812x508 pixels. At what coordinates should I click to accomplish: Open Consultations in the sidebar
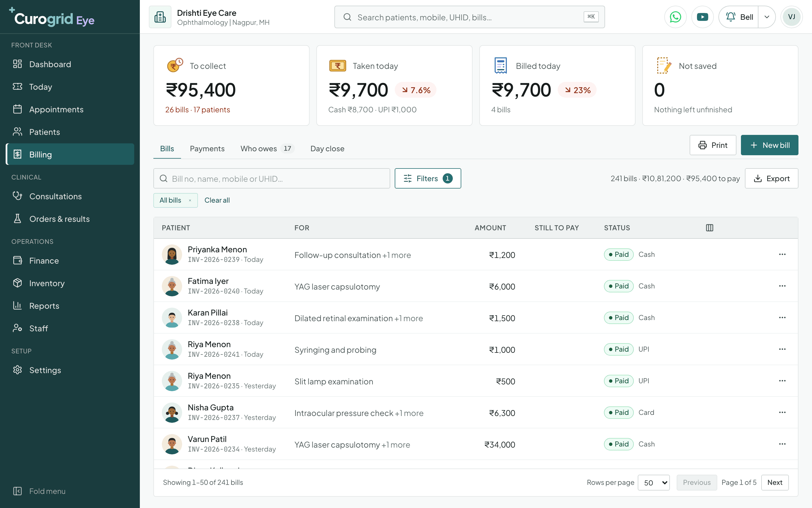pyautogui.click(x=70, y=196)
